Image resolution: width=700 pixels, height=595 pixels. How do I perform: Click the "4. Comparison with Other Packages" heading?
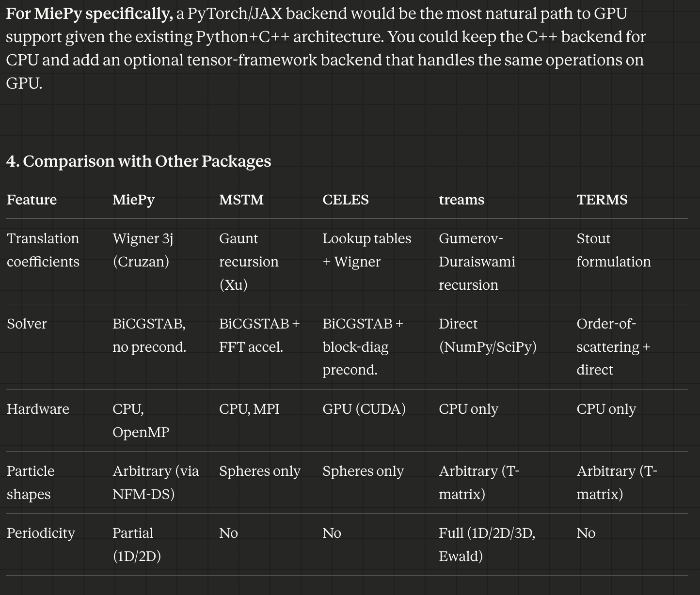[x=138, y=161]
